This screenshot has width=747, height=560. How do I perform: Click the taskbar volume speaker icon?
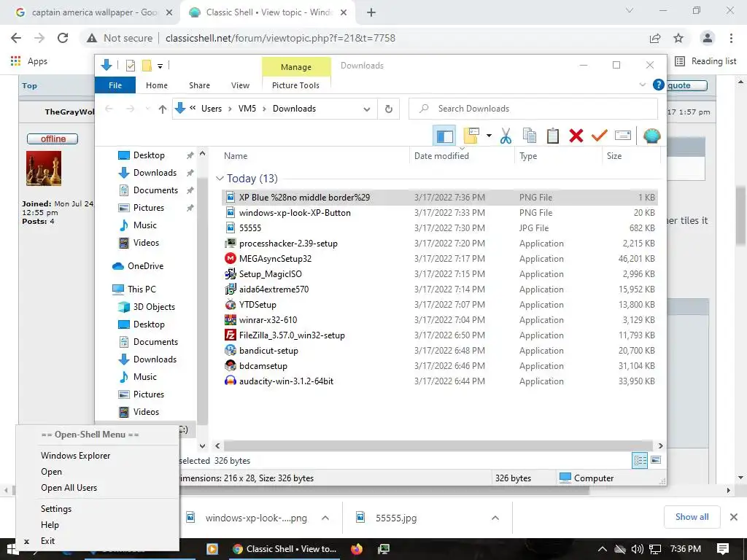[637, 549]
